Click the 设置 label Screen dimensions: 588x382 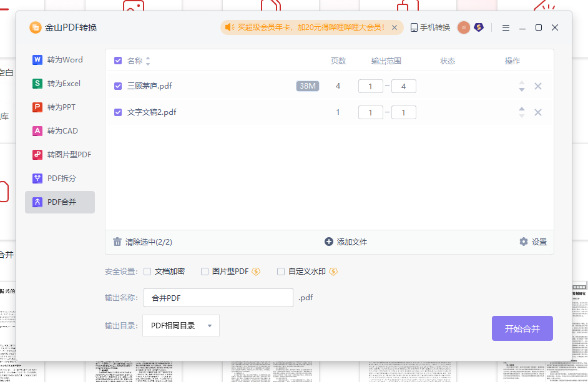point(539,242)
